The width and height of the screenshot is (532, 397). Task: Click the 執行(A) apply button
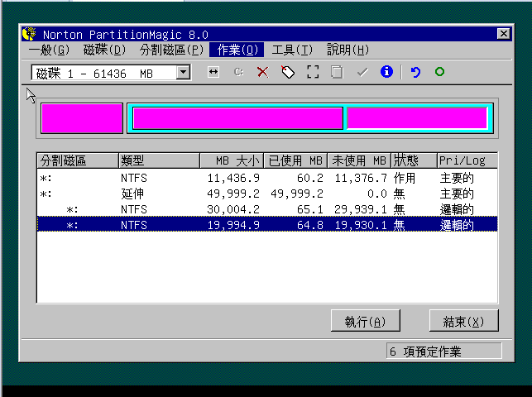pyautogui.click(x=366, y=321)
